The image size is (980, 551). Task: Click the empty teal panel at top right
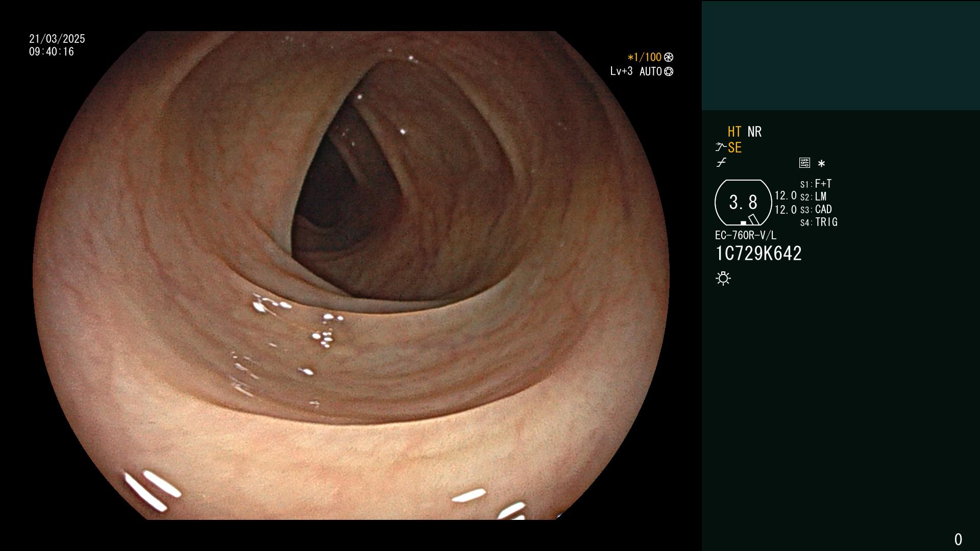pos(841,55)
